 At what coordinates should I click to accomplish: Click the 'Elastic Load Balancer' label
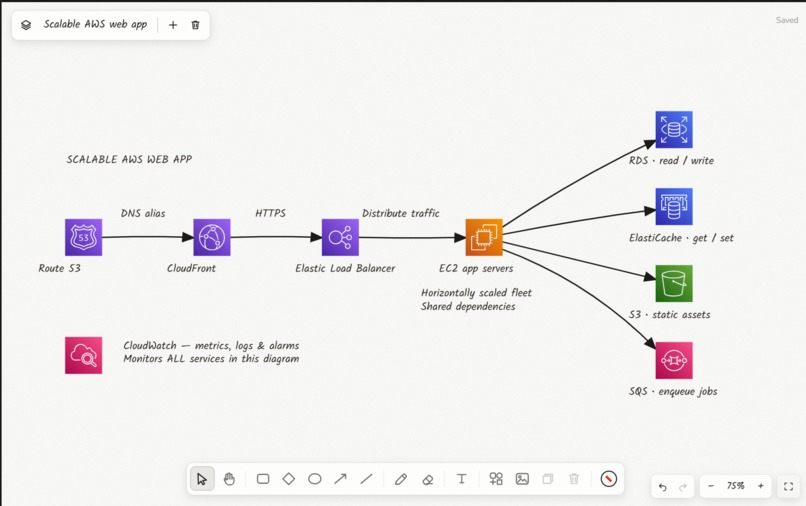(x=345, y=268)
